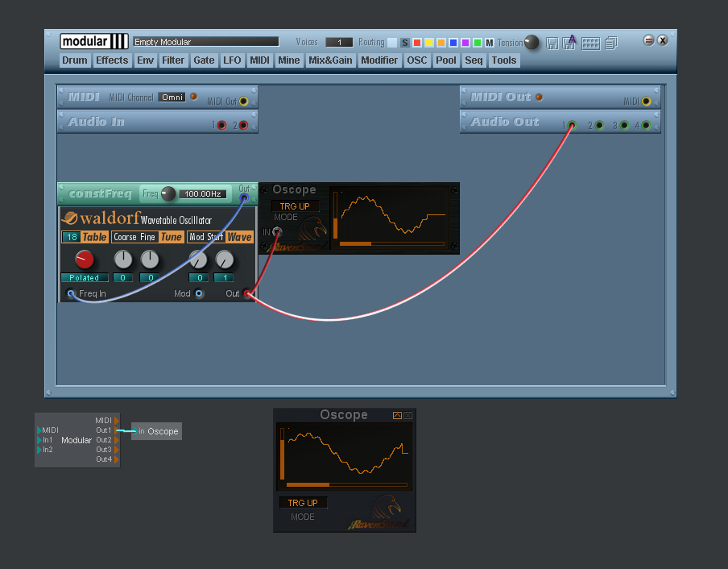Click the minimize minus button in Modular header

(648, 40)
